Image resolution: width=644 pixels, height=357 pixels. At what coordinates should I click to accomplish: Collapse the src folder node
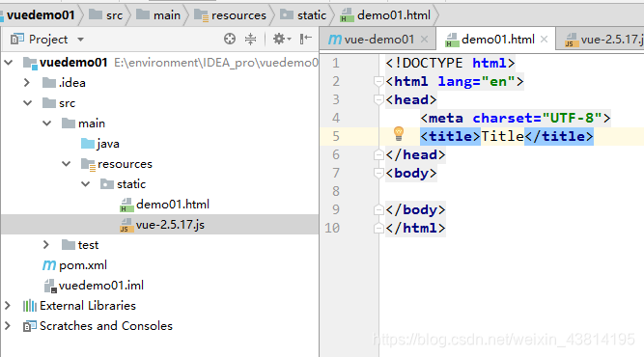[28, 102]
